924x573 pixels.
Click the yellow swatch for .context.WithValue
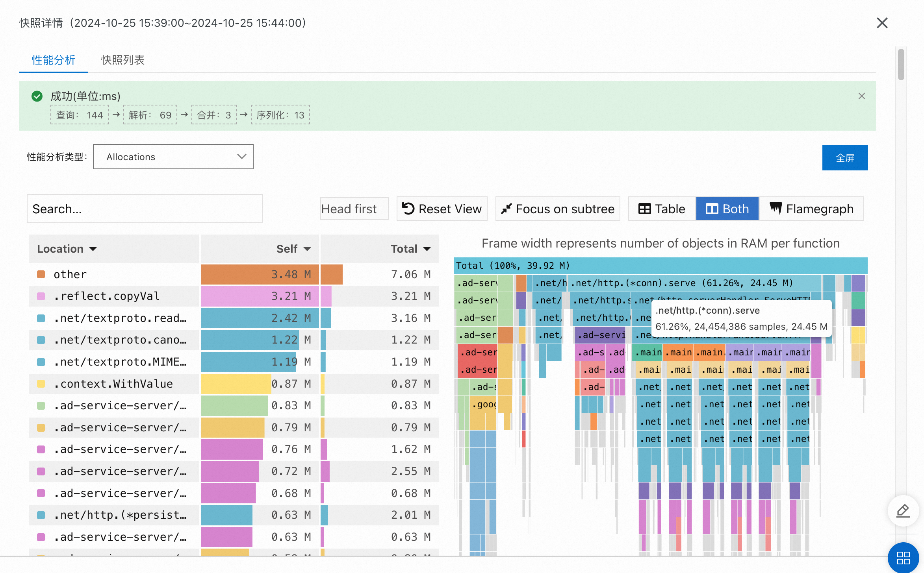[41, 384]
